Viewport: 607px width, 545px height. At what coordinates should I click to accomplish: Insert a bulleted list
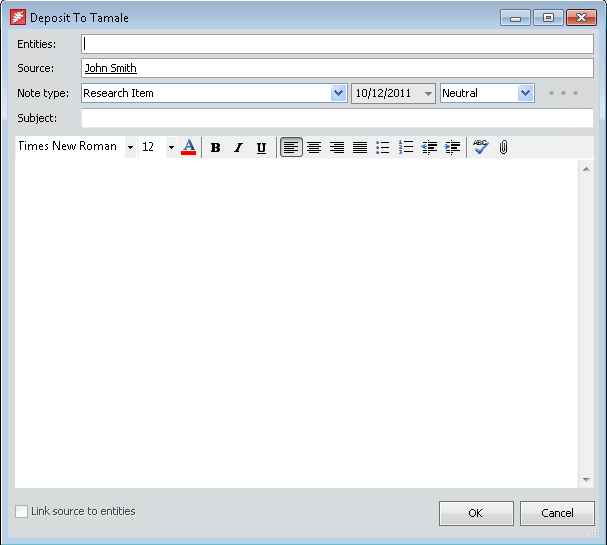pos(383,147)
